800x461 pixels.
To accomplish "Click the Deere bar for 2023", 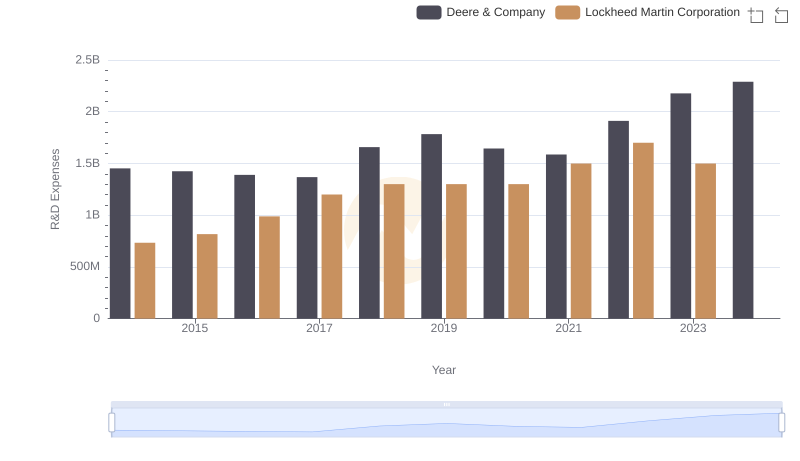I will [x=681, y=206].
